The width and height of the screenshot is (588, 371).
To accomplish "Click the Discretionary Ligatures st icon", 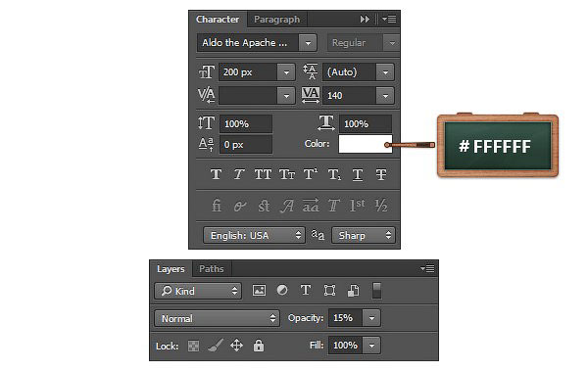I will [x=264, y=206].
